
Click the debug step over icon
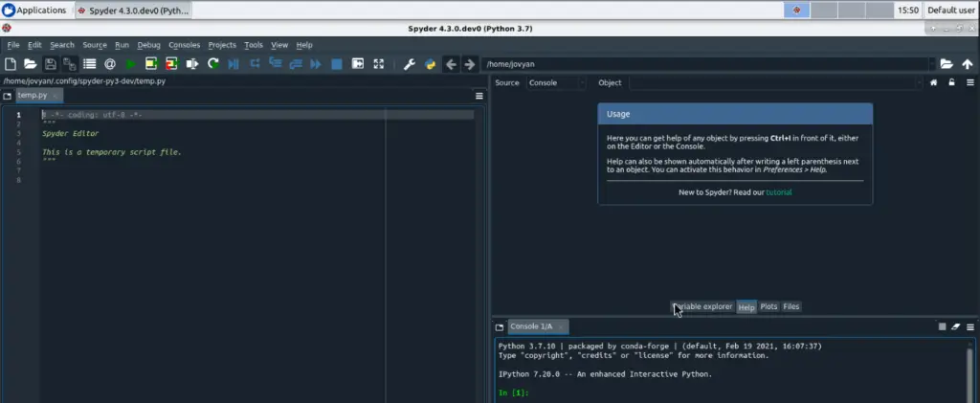pos(255,64)
